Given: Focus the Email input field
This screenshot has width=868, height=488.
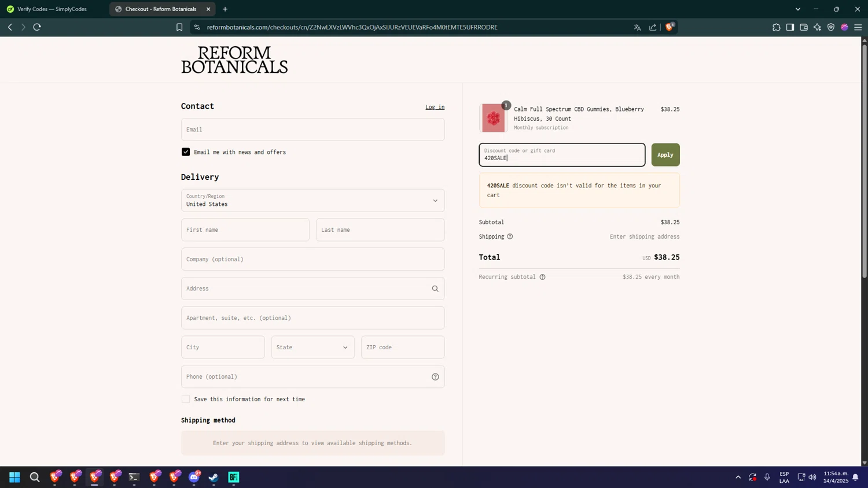Looking at the screenshot, I should click(312, 130).
